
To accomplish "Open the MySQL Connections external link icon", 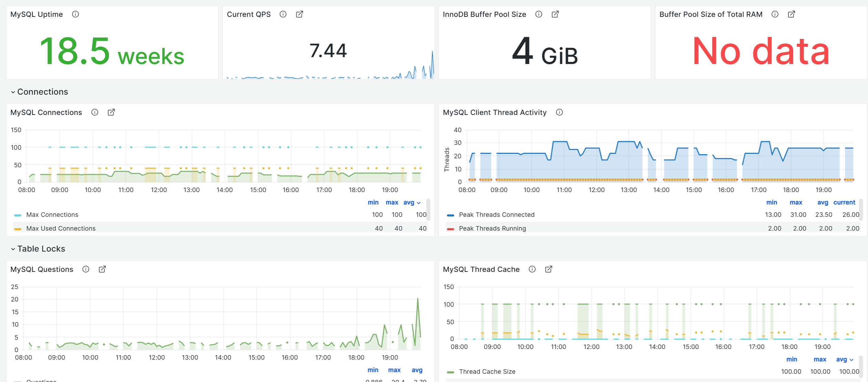I will (x=111, y=112).
